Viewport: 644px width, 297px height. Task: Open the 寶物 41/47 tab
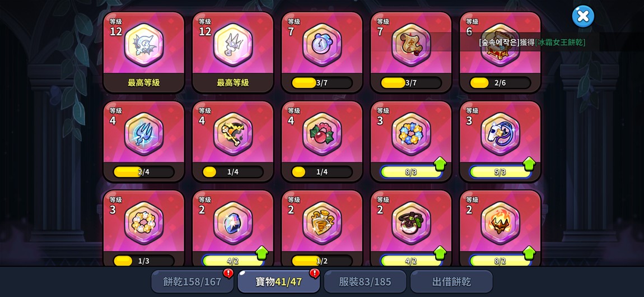[x=278, y=282]
